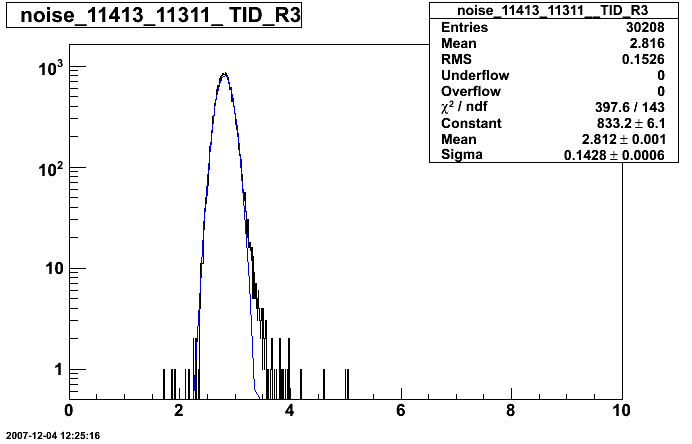
Task: Click the Constant label
Action: [471, 123]
